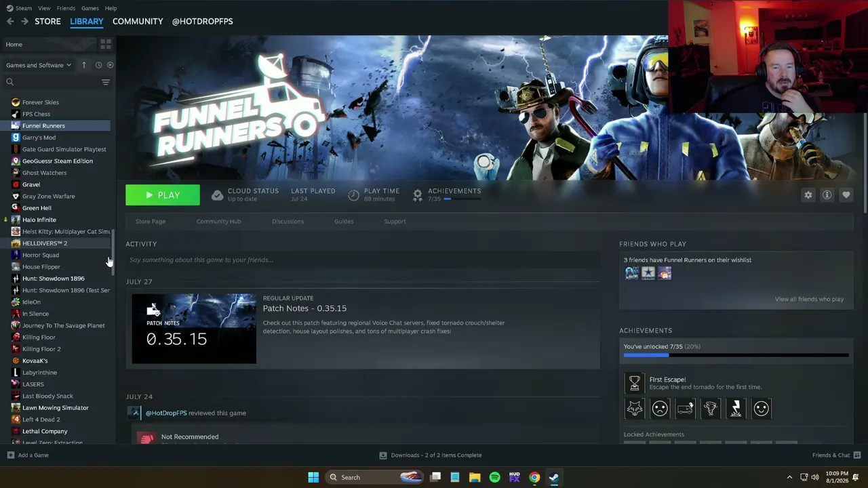
Task: Go forward with the right arrow
Action: click(x=24, y=22)
